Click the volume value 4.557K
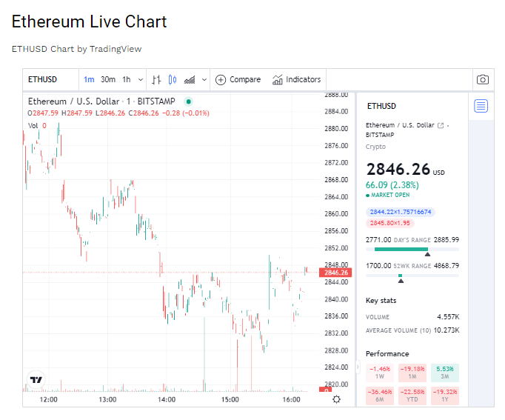Screen dimensions: 505x420 coord(448,317)
